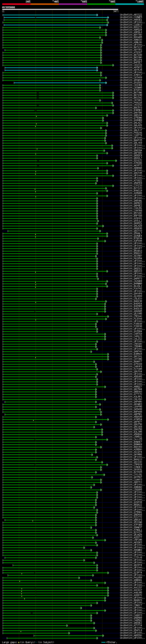Select the UniRef100_P30742 label
The height and width of the screenshot is (644, 146).
(x=131, y=289)
